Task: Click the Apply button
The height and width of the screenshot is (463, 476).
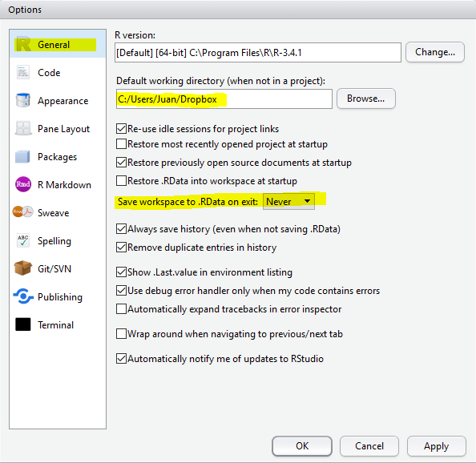Action: pos(436,446)
